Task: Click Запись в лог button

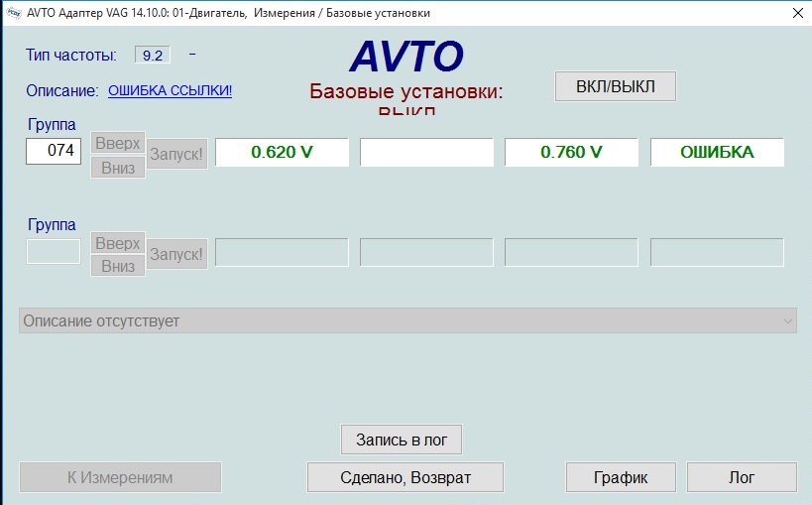Action: click(x=402, y=440)
